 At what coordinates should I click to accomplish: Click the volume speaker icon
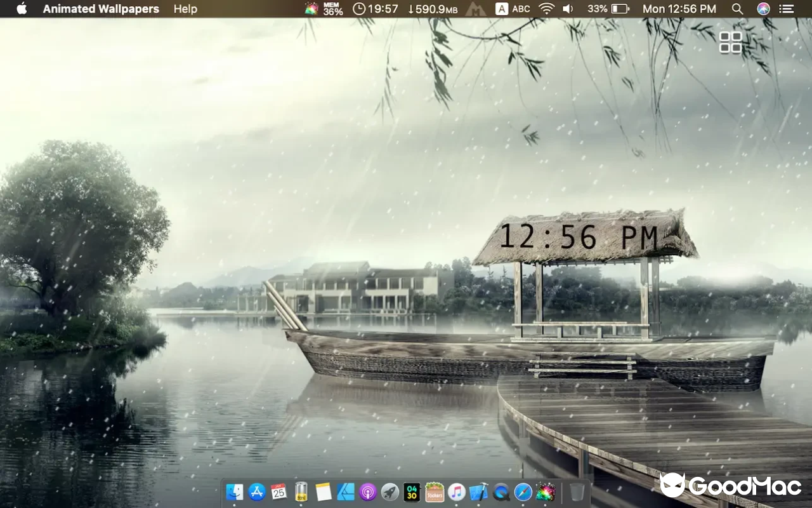coord(567,9)
